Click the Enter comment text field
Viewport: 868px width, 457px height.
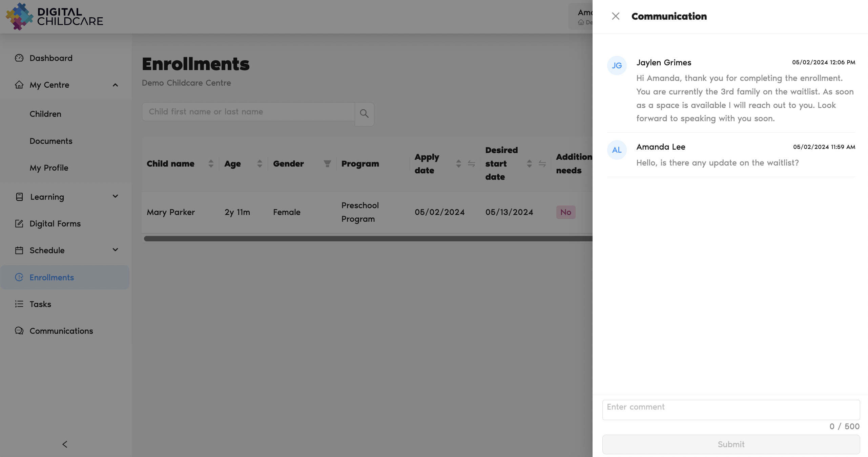tap(731, 410)
